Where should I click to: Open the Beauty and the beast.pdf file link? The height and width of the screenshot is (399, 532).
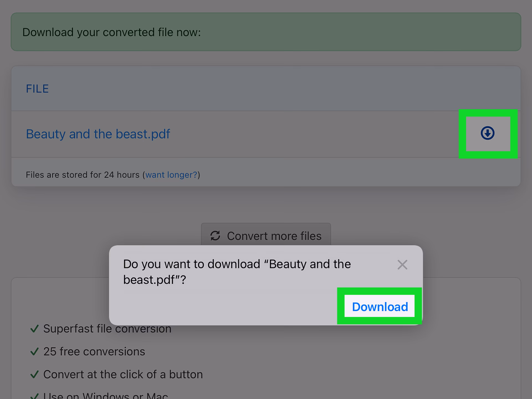tap(98, 134)
